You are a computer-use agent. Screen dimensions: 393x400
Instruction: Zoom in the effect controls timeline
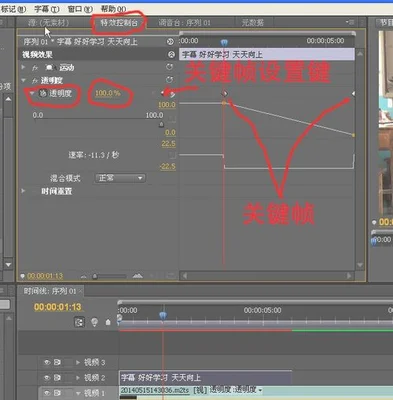tap(137, 276)
